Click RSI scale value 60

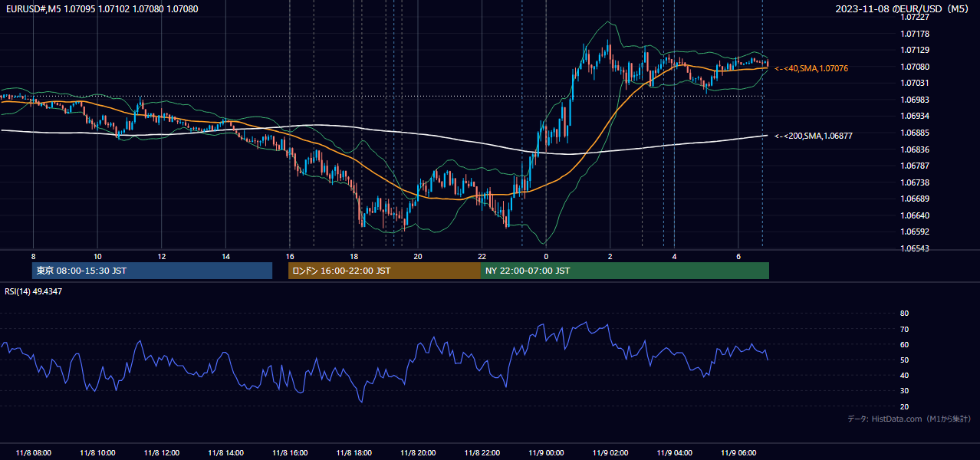coord(904,344)
